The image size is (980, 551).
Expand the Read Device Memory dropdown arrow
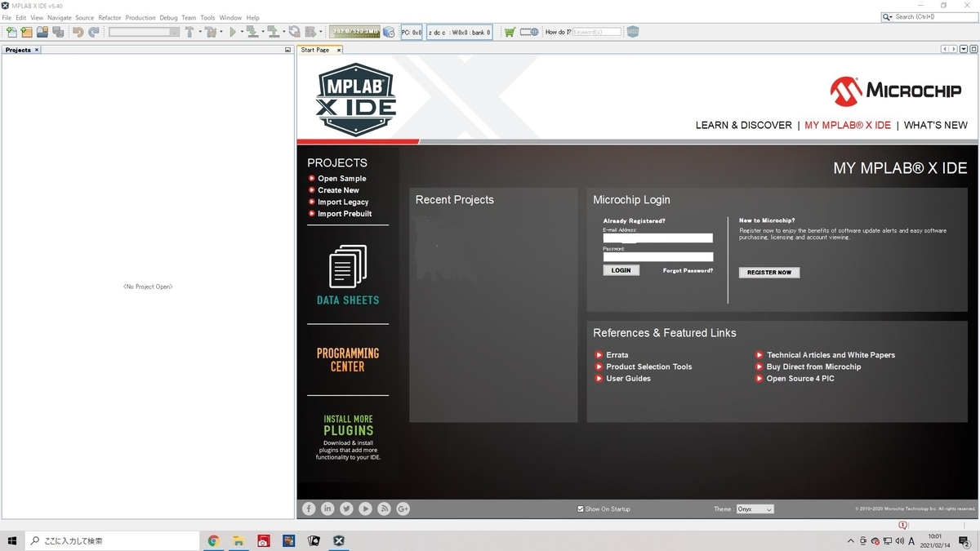coord(283,32)
